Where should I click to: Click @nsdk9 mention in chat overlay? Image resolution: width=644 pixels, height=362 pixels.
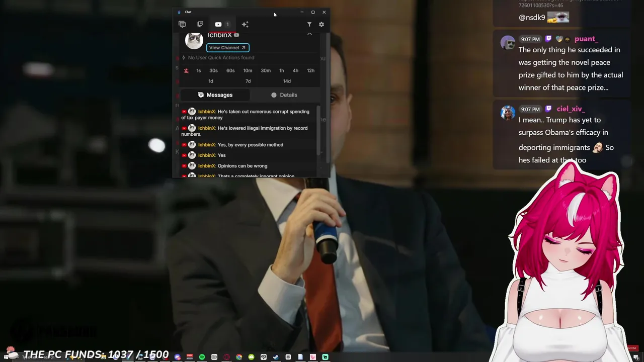[532, 17]
